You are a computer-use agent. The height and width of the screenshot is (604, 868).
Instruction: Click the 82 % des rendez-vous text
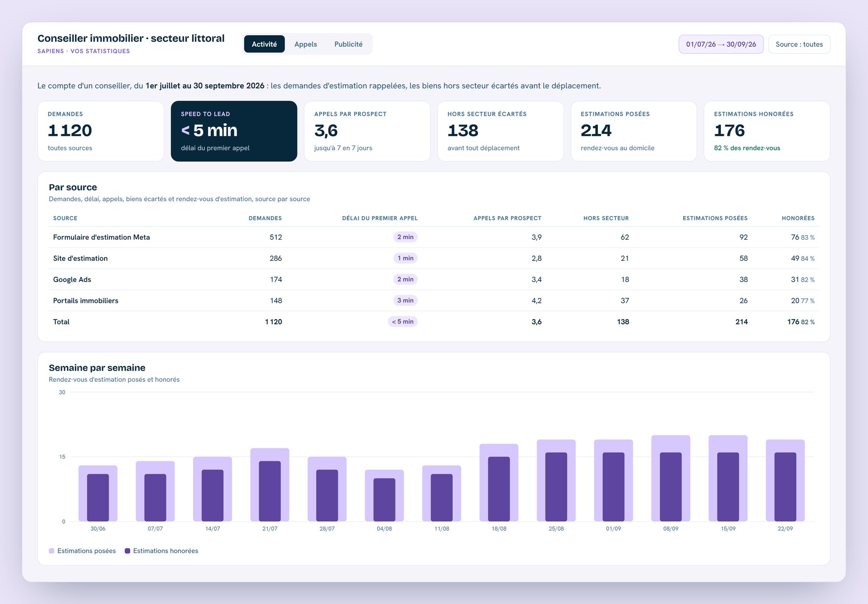747,148
